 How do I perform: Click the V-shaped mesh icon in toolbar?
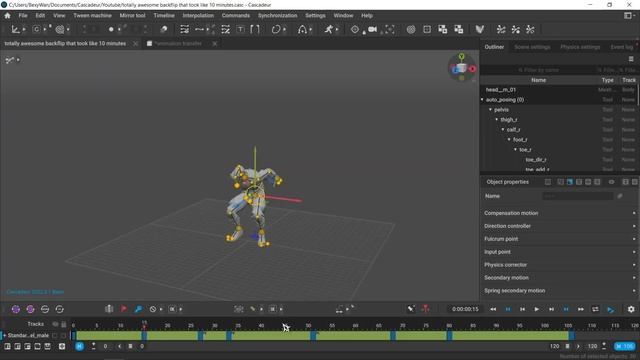click(480, 29)
